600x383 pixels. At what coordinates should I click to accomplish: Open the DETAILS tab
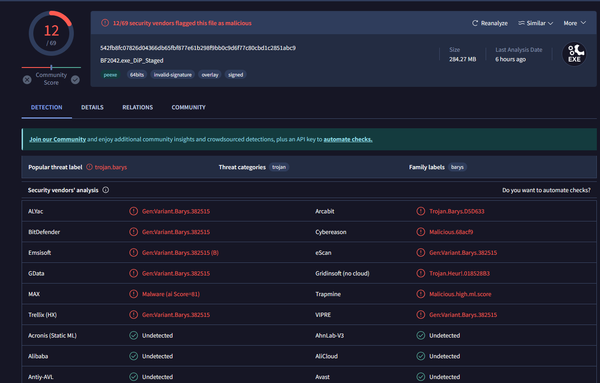92,108
